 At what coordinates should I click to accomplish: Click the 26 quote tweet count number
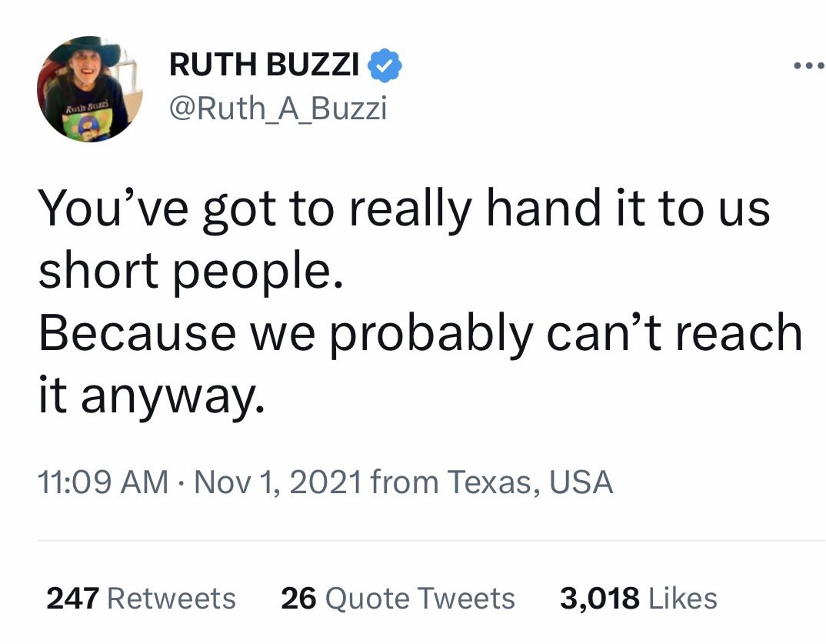coord(298,598)
